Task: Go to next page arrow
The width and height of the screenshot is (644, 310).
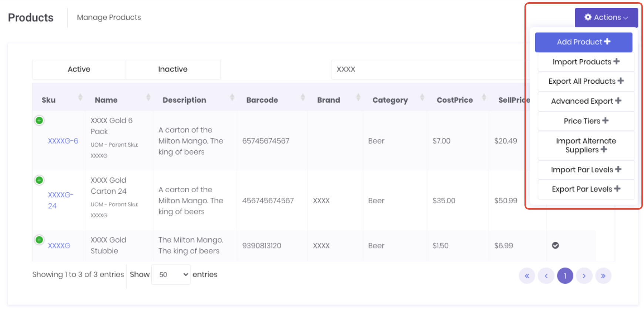Action: 584,276
